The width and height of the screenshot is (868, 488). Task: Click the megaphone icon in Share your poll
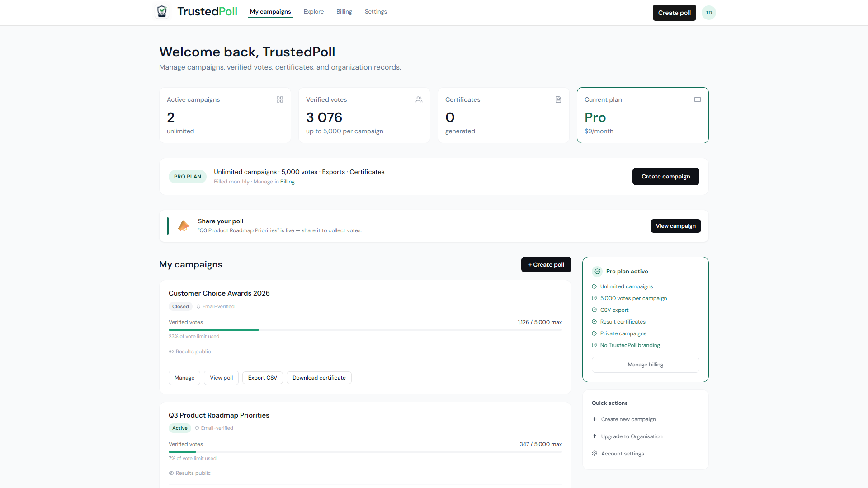click(x=183, y=225)
